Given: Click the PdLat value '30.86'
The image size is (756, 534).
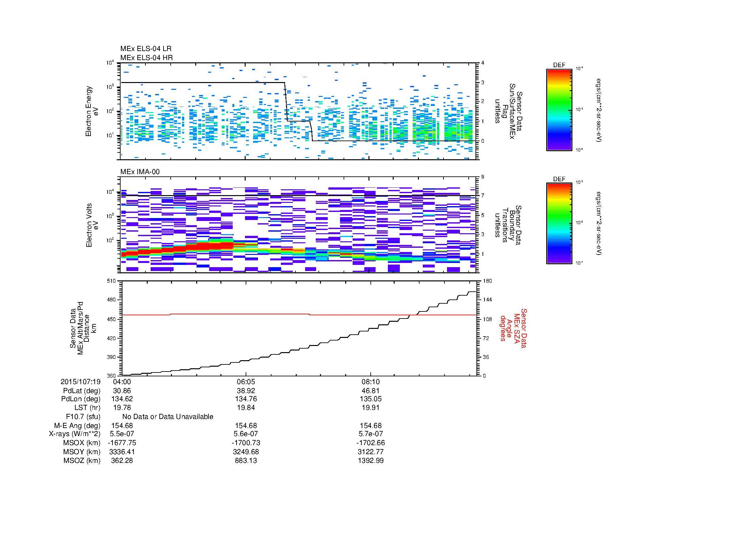Looking at the screenshot, I should coord(122,391).
